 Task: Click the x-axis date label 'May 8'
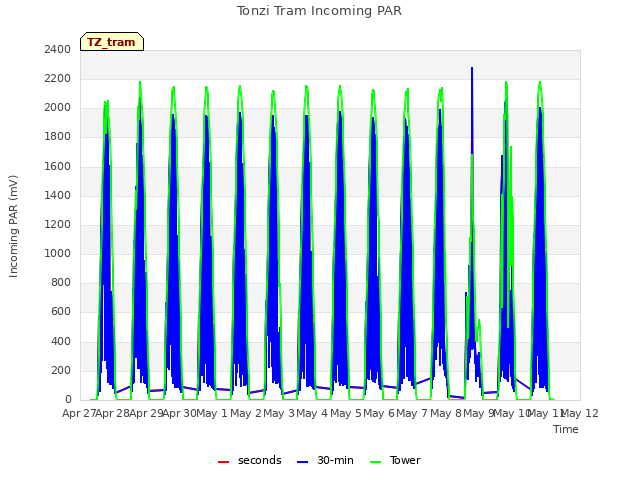pos(446,413)
